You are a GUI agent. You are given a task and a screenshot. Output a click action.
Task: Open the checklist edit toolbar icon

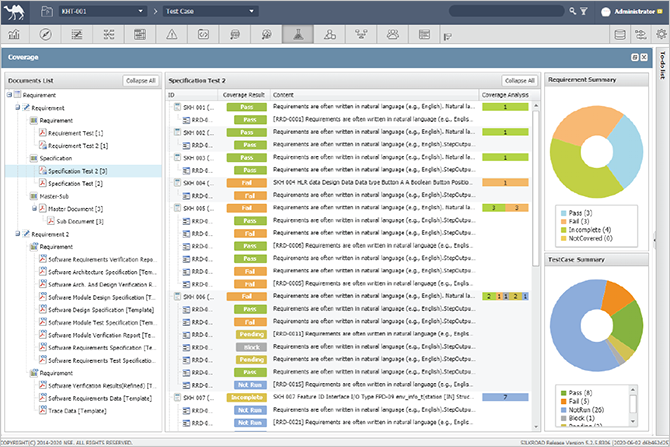click(77, 34)
